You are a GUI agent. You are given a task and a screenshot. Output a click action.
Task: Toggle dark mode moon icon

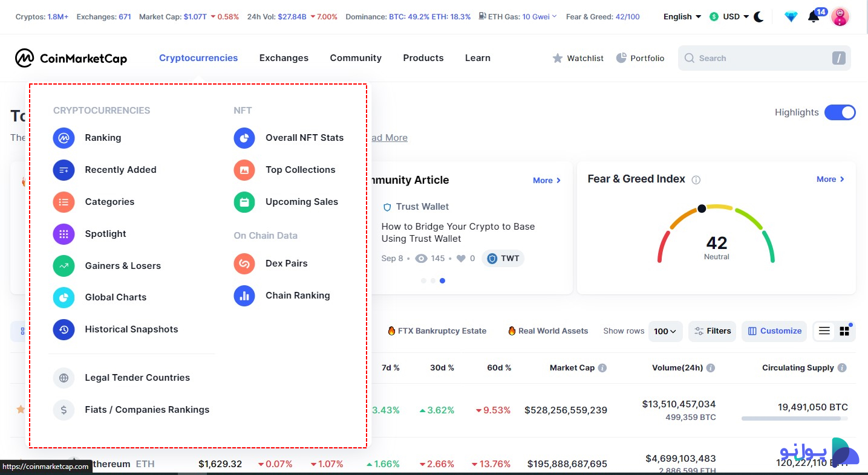click(x=759, y=17)
